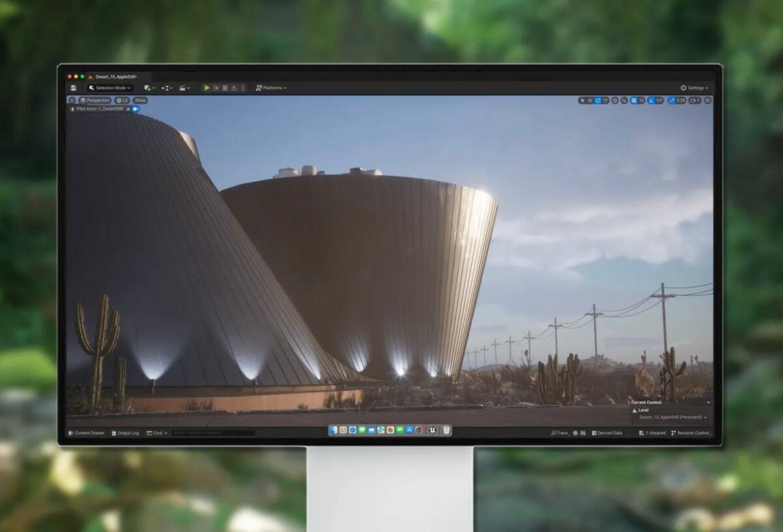Select the Scale tool in viewport
783x532 pixels.
[606, 100]
